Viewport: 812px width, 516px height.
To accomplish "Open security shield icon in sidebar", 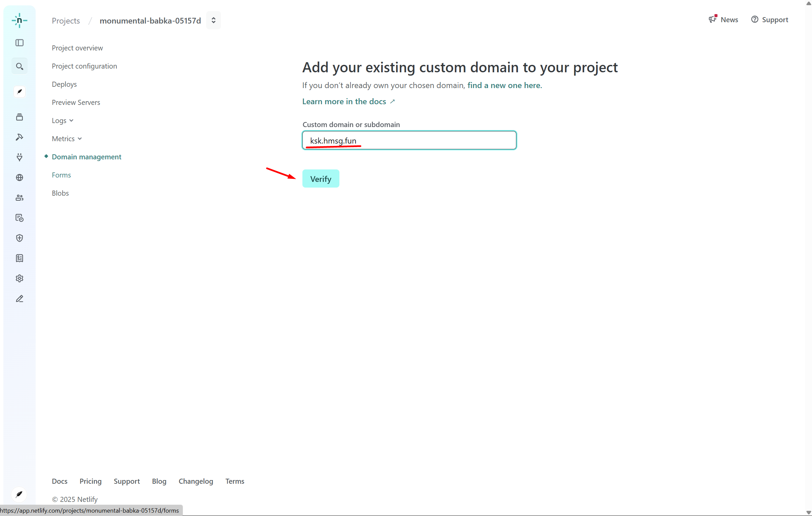I will [19, 238].
